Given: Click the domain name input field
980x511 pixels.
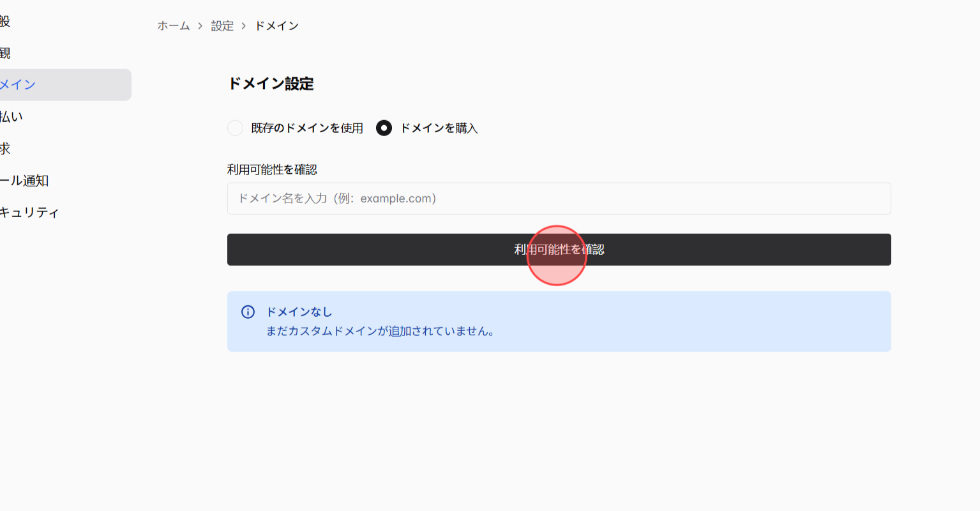Looking at the screenshot, I should [559, 198].
